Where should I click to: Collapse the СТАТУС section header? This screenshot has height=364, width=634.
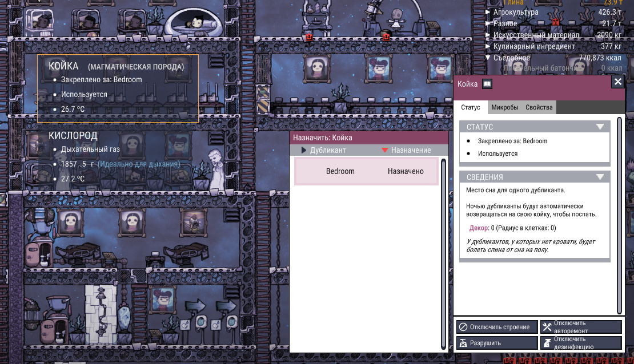pyautogui.click(x=600, y=127)
